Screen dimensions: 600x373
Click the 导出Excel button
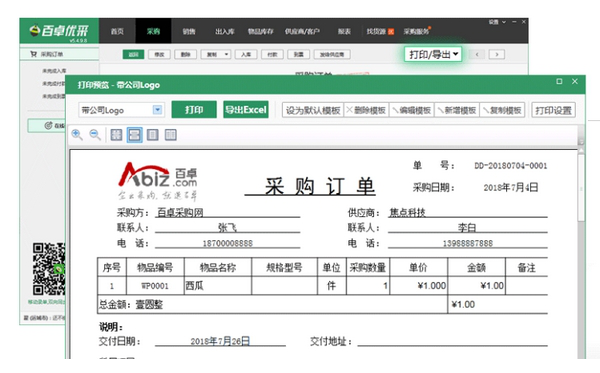[246, 110]
